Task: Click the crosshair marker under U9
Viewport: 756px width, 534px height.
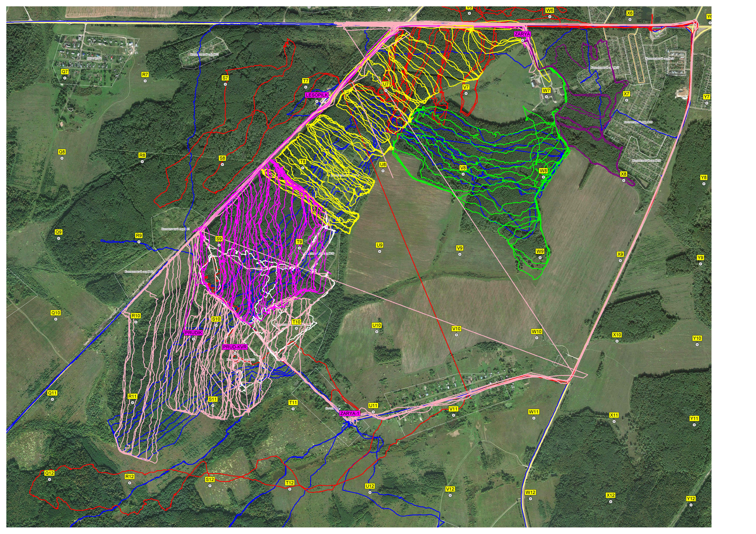Action: pyautogui.click(x=380, y=251)
